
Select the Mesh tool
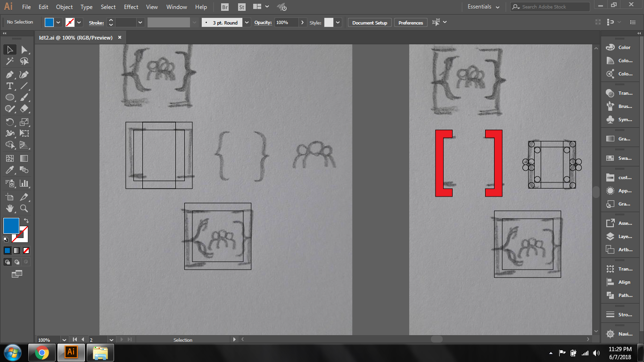click(x=9, y=158)
